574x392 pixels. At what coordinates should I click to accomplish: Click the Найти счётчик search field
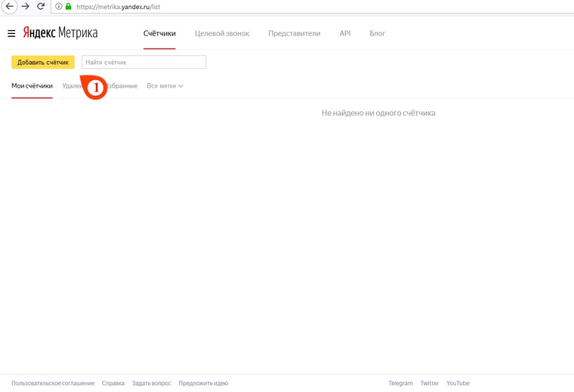tap(143, 62)
